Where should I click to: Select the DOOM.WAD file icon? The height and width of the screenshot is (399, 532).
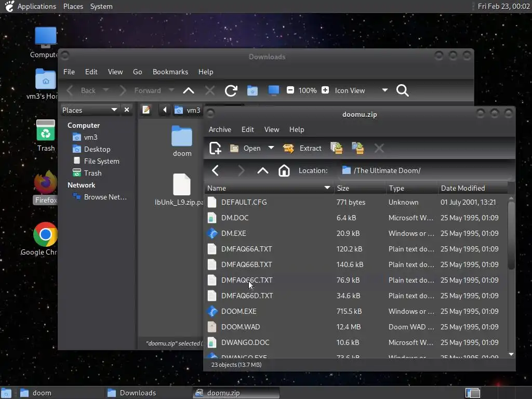212,327
